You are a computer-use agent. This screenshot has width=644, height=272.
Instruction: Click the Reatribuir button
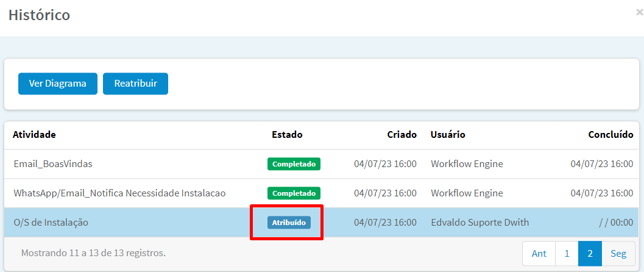tap(135, 84)
